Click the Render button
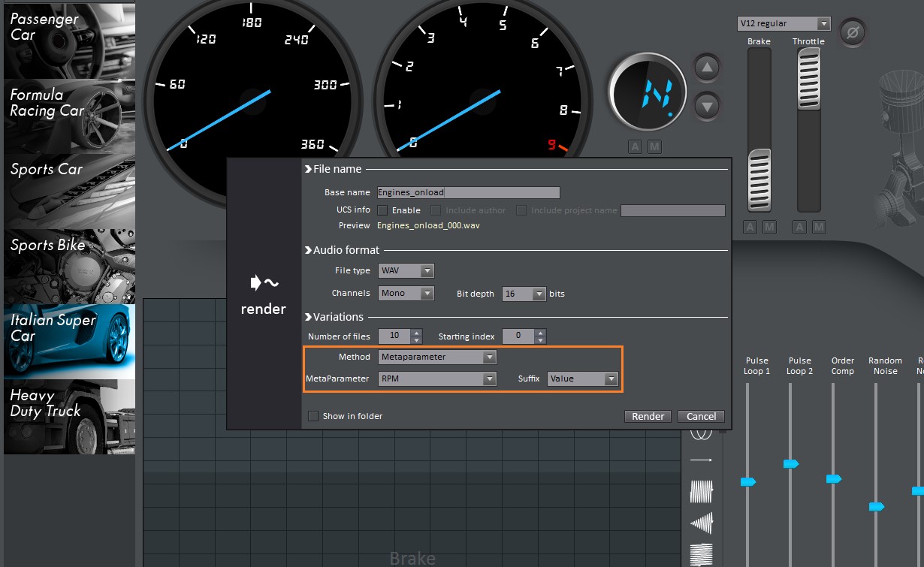The width and height of the screenshot is (924, 567). click(647, 416)
